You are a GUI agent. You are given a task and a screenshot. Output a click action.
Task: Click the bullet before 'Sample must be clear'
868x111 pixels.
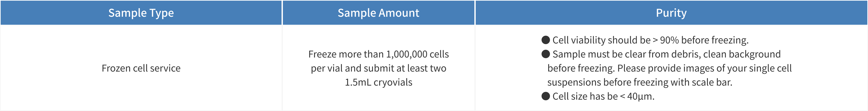pos(546,54)
